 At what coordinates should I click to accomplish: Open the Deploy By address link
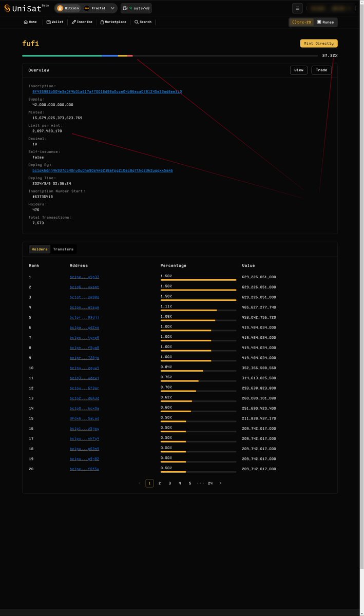(x=103, y=170)
